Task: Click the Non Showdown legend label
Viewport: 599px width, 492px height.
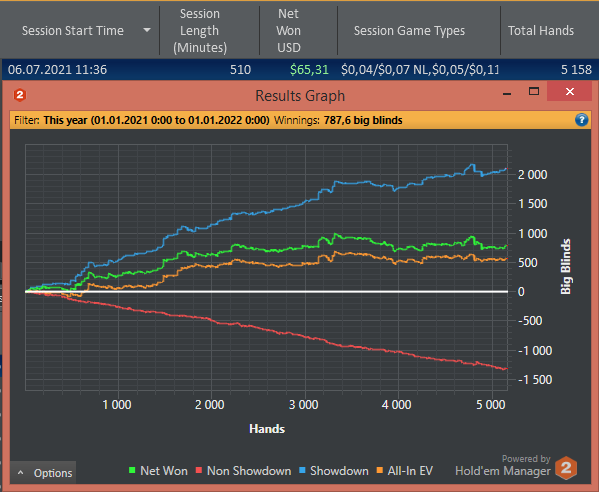Action: (x=249, y=471)
